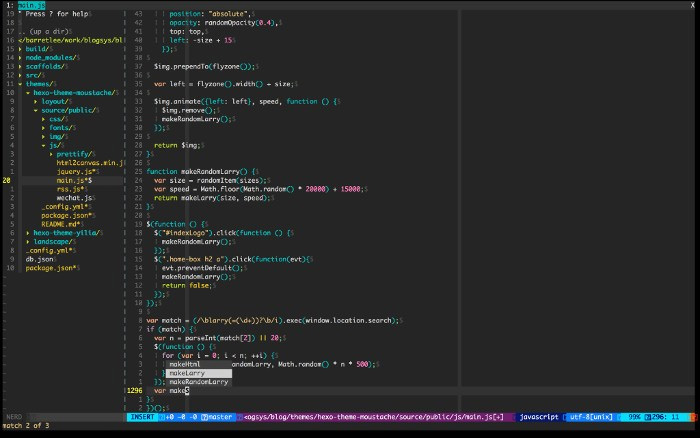Click the javascript filetype status segment
This screenshot has width=700, height=438.
(538, 417)
